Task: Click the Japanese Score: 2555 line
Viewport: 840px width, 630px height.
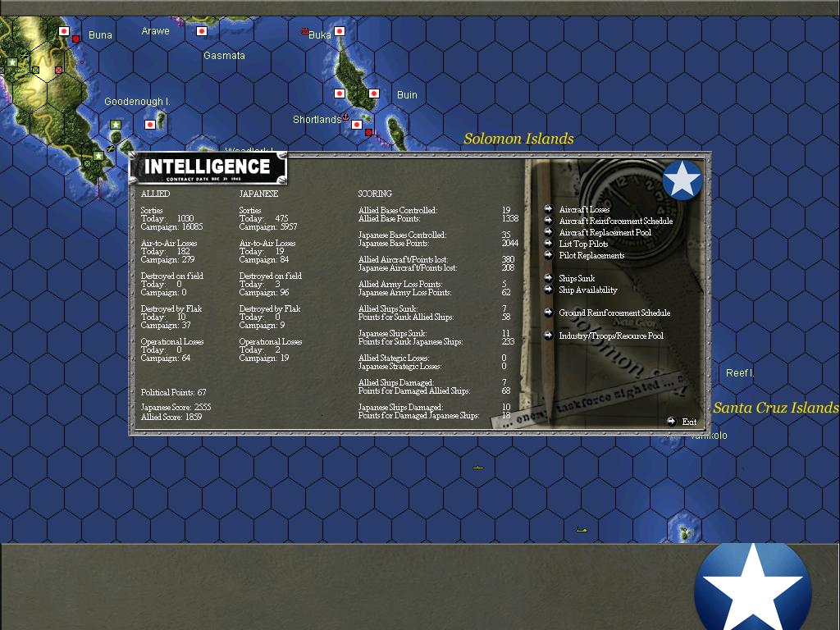Action: point(176,408)
